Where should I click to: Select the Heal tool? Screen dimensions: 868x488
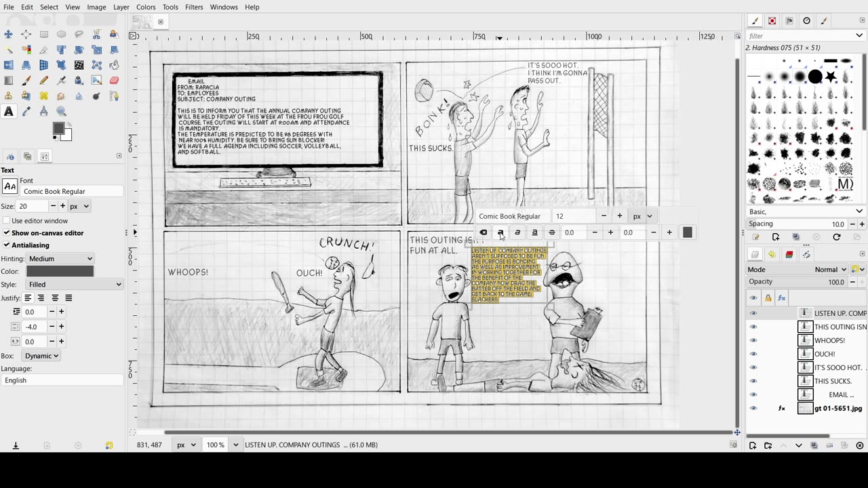[44, 96]
